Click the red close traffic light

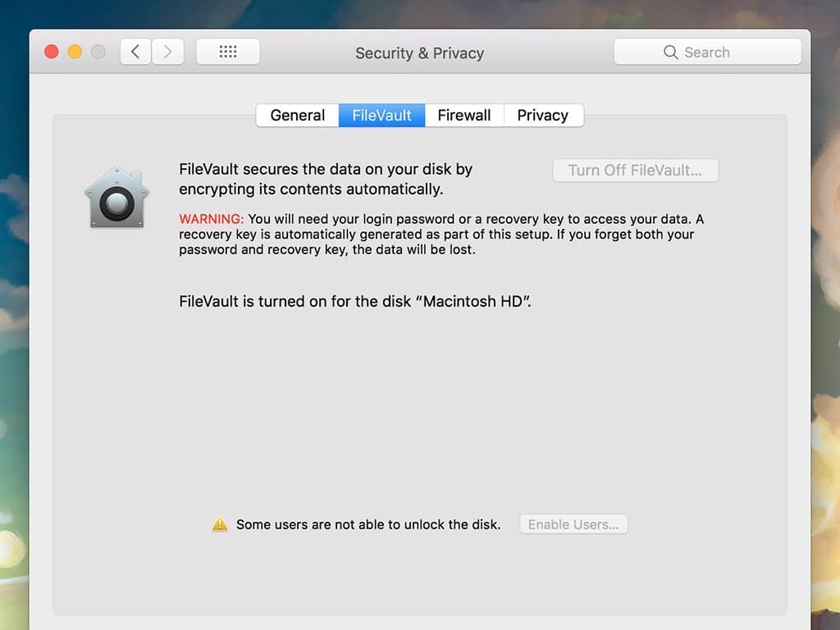52,50
